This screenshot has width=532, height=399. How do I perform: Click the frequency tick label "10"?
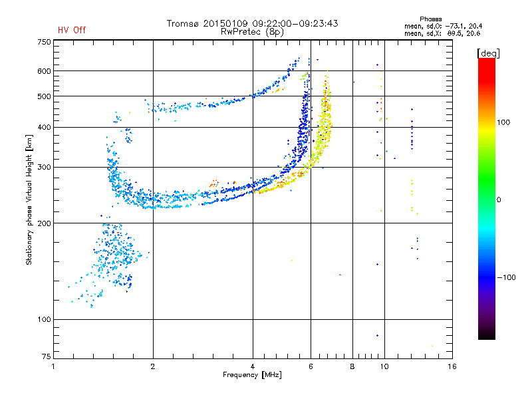[384, 366]
